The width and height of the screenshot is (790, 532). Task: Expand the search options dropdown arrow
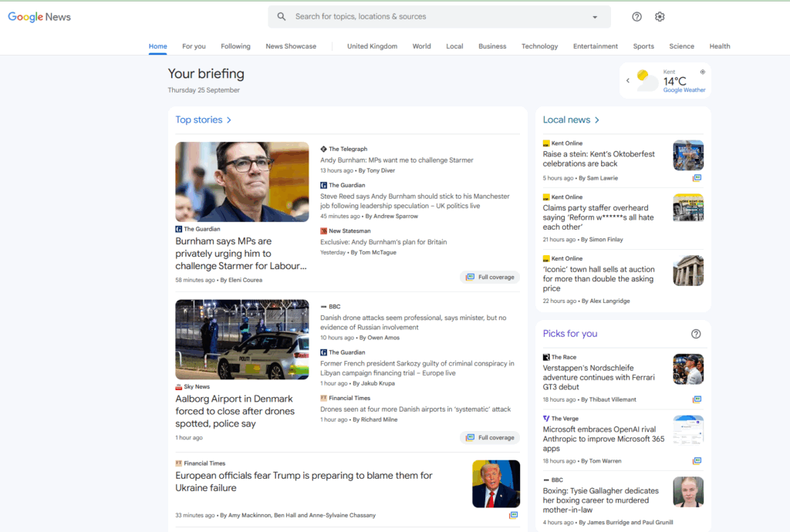pos(595,17)
